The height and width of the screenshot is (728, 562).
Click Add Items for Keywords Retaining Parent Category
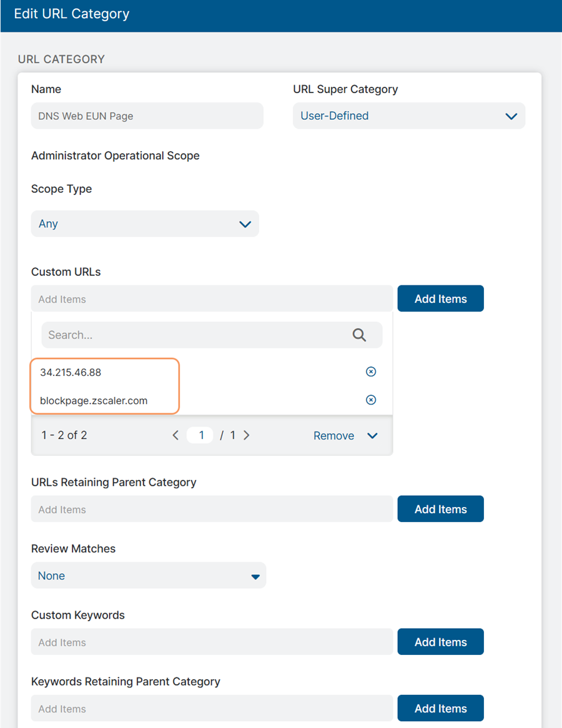point(440,709)
